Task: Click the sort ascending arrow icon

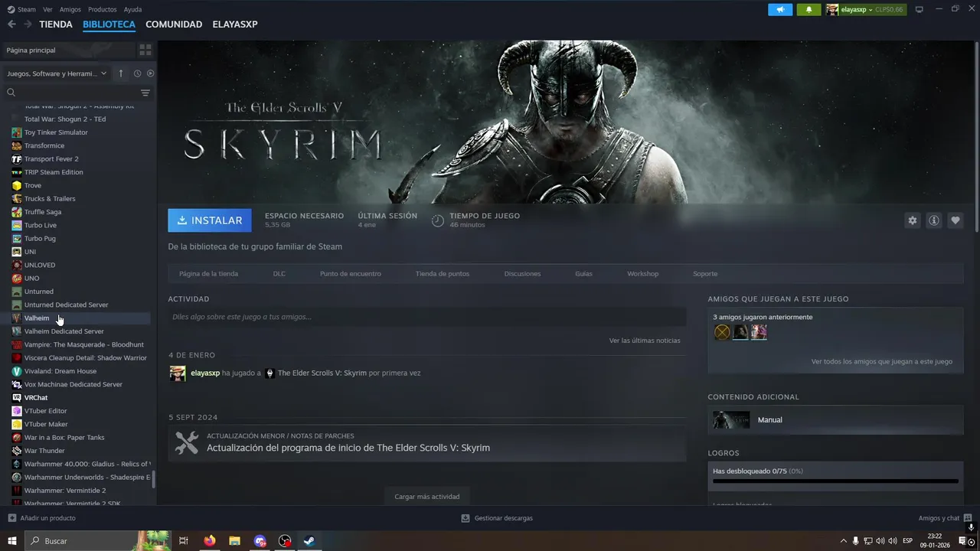Action: (x=121, y=73)
